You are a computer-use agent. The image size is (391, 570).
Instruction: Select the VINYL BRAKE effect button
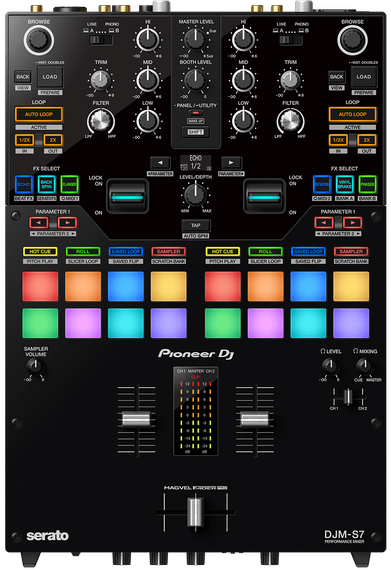point(344,185)
